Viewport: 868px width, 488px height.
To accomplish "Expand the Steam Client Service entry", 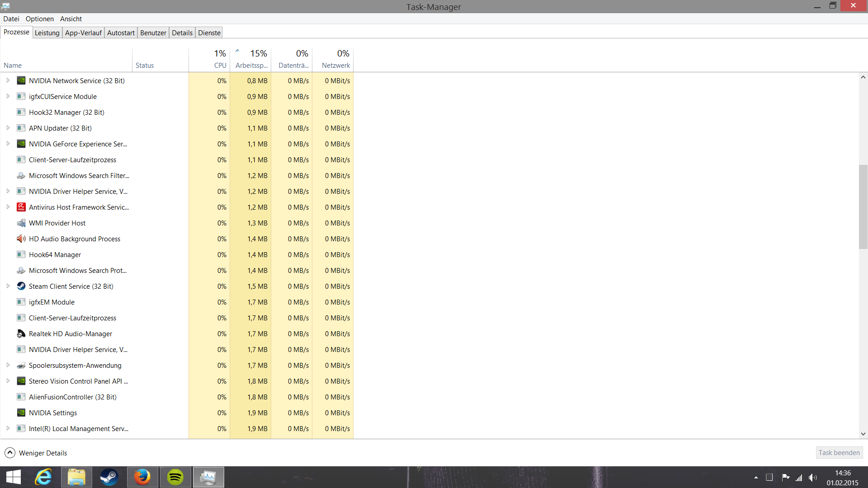I will (x=8, y=286).
